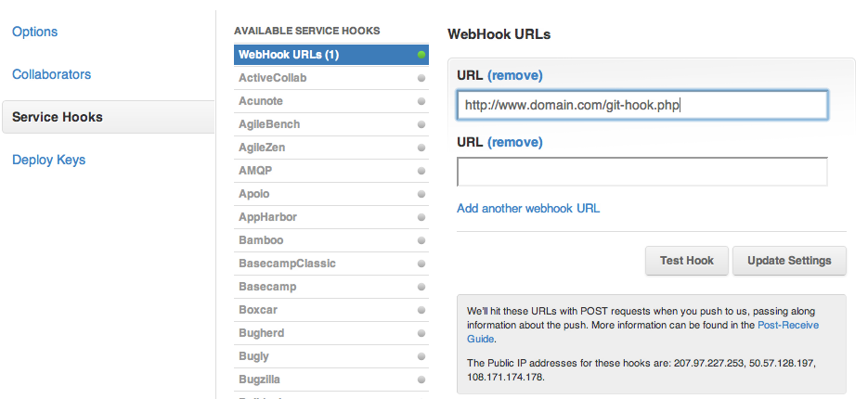Click Add another webhook URL link
Image resolution: width=868 pixels, height=399 pixels.
point(528,209)
